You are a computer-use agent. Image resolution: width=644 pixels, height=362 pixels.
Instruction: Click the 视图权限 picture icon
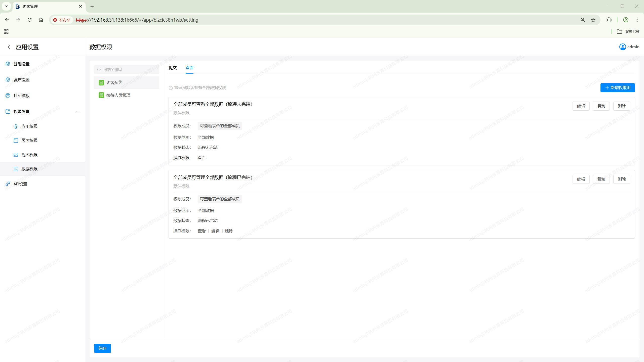16,155
